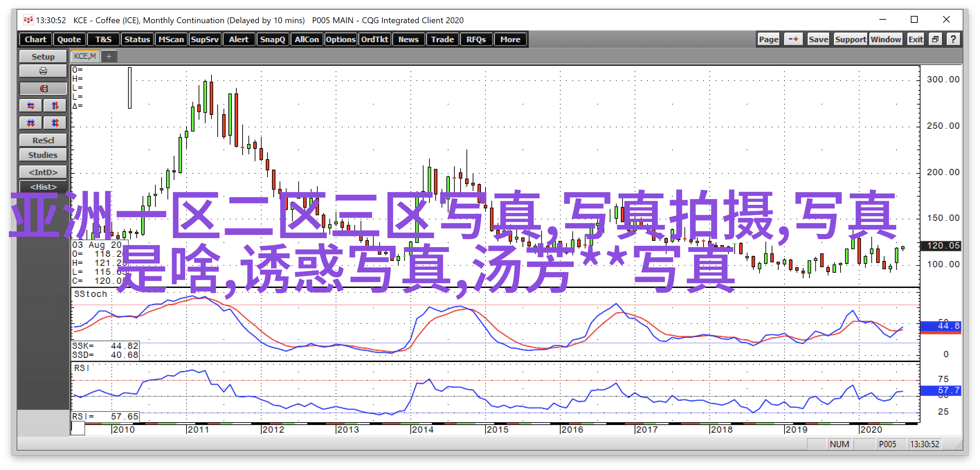
Task: Click the T&S toolbar button
Action: (103, 39)
